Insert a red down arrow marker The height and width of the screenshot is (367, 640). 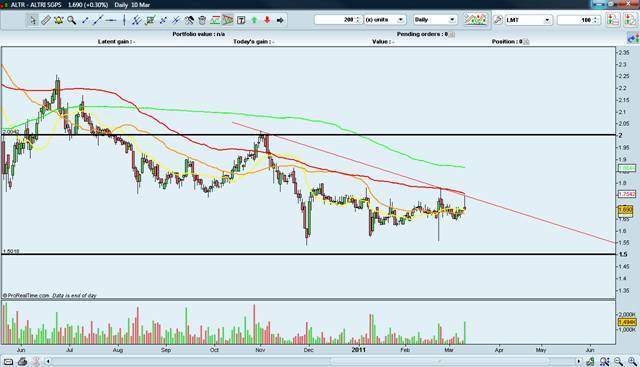pos(267,20)
